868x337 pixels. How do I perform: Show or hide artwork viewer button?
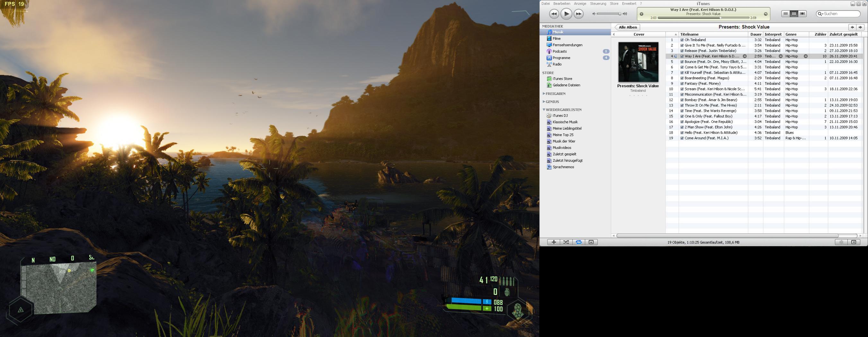(x=591, y=242)
